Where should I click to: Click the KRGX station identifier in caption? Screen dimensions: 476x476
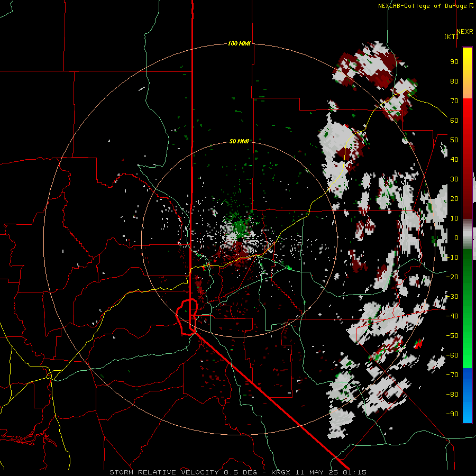click(281, 472)
